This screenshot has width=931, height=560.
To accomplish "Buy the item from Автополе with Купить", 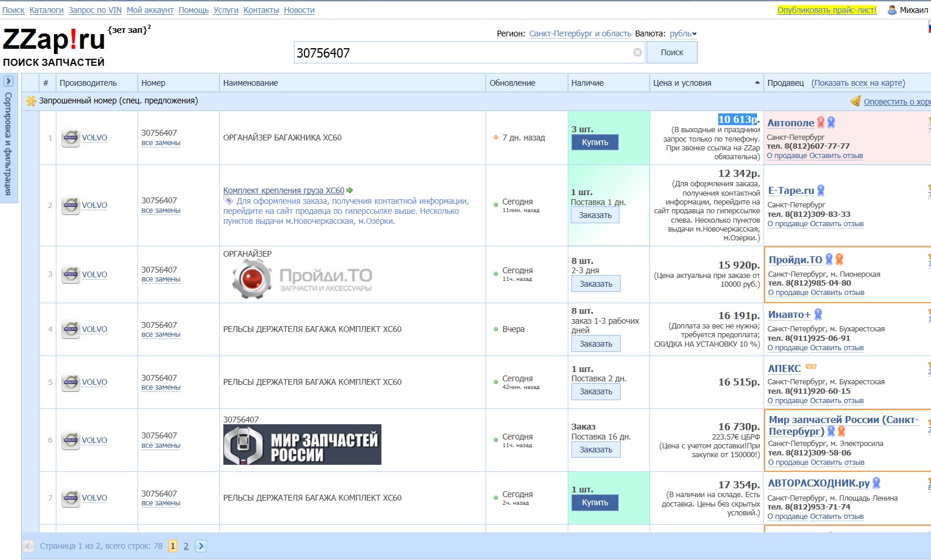I will click(x=595, y=142).
